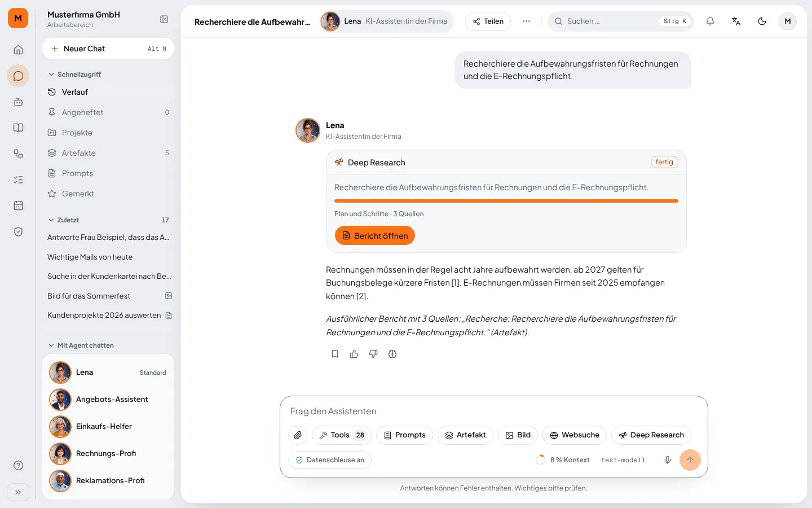Collapse the sidebar panel icon
This screenshot has height=508, width=812.
[164, 19]
